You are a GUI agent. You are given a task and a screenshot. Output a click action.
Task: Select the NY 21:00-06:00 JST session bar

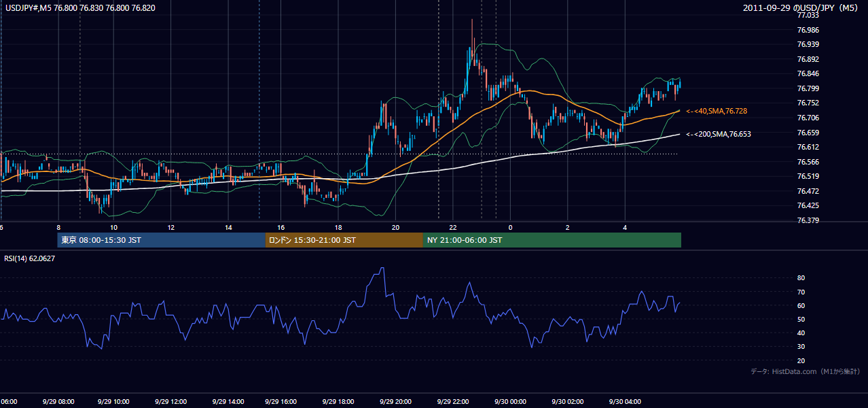tap(552, 240)
